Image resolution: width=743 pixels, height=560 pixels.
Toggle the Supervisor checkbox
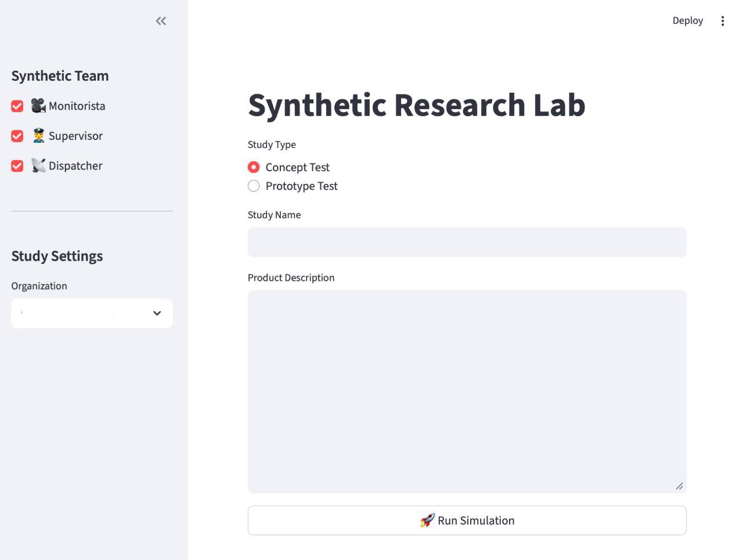(17, 136)
